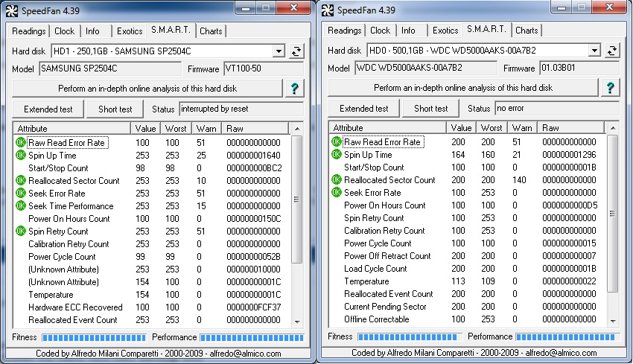Click OK icon beside Spin Up Time, left window

21,156
